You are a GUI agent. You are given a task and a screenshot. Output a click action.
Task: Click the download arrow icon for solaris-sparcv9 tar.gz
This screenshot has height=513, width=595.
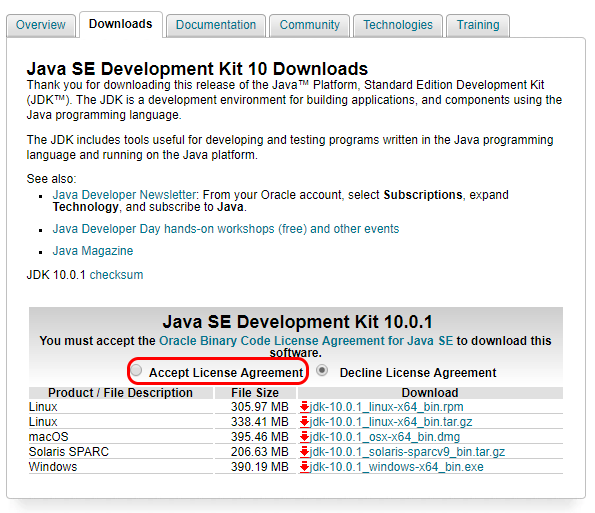pos(304,452)
